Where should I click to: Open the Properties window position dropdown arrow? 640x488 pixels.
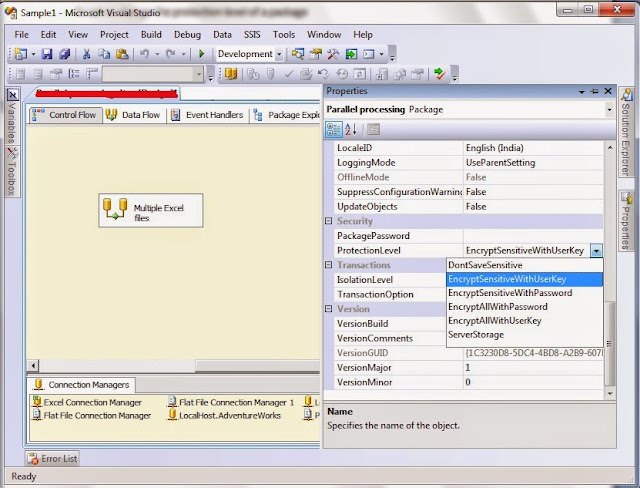coord(582,92)
